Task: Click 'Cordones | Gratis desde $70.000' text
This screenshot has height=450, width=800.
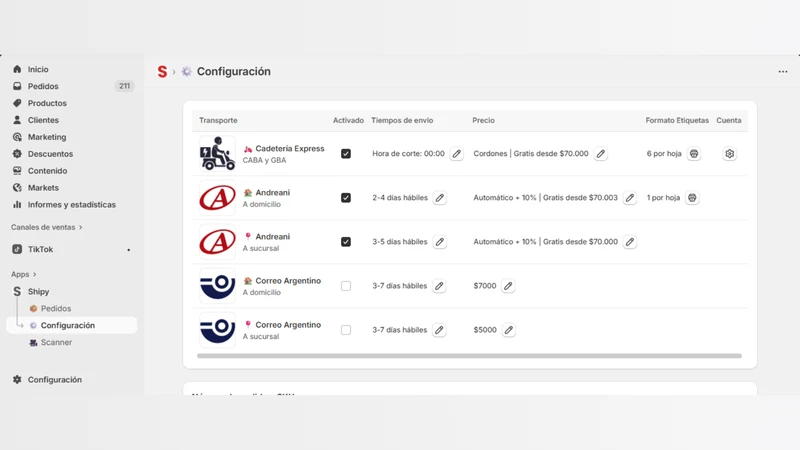Action: [x=531, y=154]
